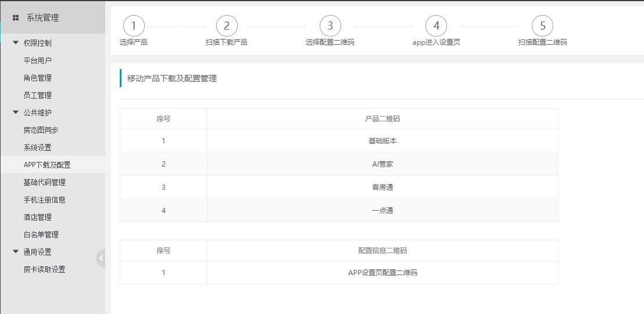Viewport: 644px width, 314px height.
Task: Select step 4 circle app进入设置页
Action: (x=436, y=26)
